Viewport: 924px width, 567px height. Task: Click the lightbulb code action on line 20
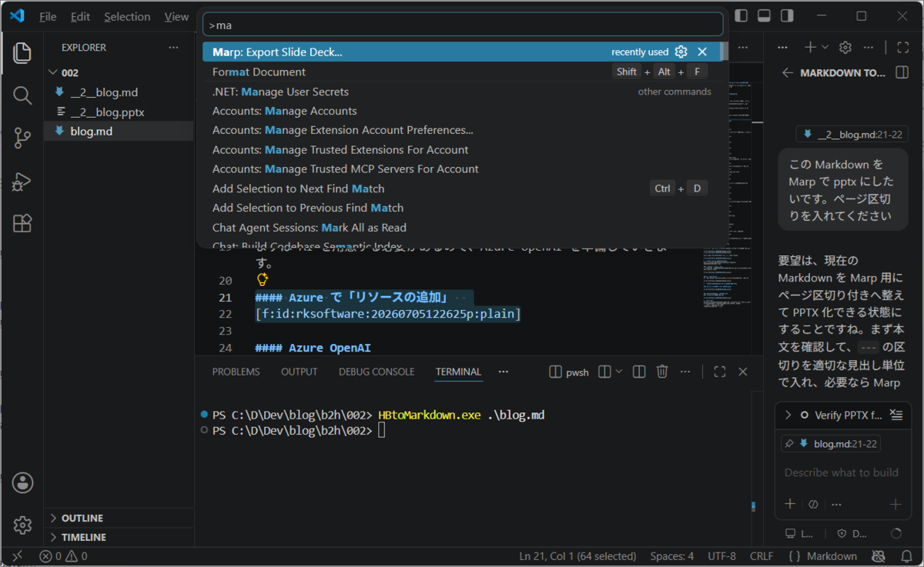263,281
